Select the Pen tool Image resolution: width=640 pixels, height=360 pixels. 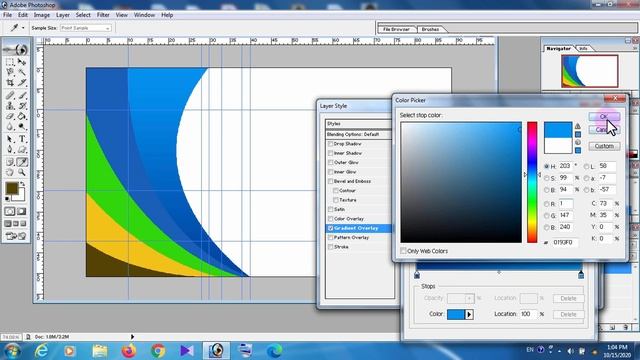pyautogui.click(x=10, y=149)
